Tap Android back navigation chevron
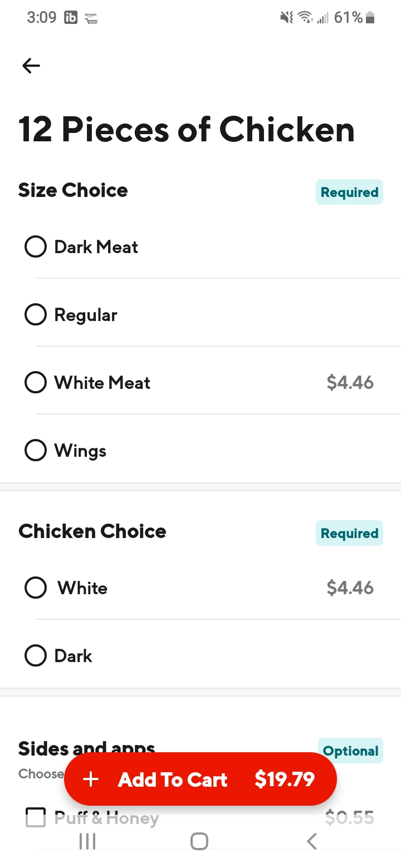The height and width of the screenshot is (868, 401). 312,841
